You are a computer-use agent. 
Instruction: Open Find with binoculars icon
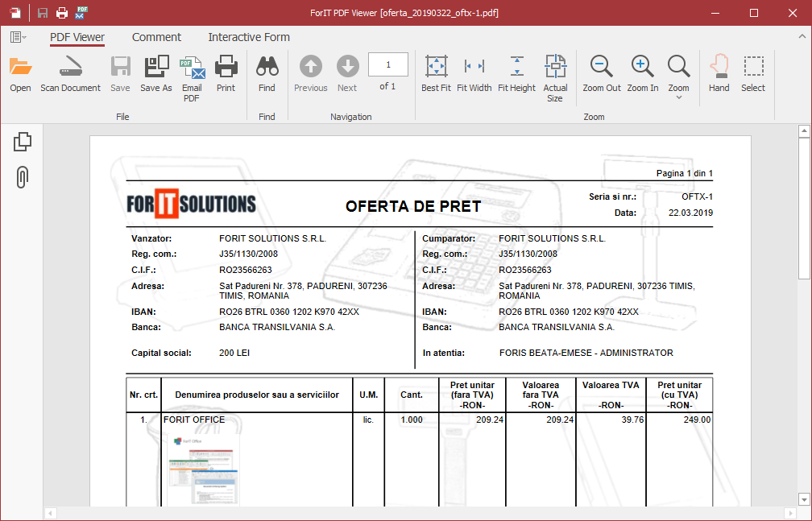point(267,67)
